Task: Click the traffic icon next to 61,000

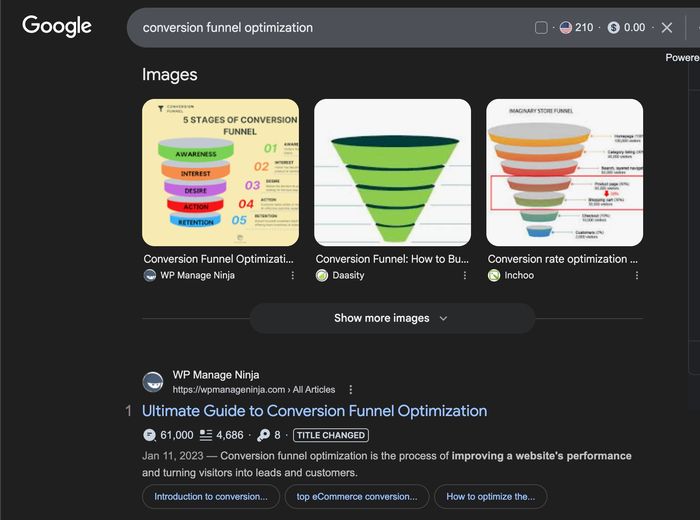Action: 149,435
